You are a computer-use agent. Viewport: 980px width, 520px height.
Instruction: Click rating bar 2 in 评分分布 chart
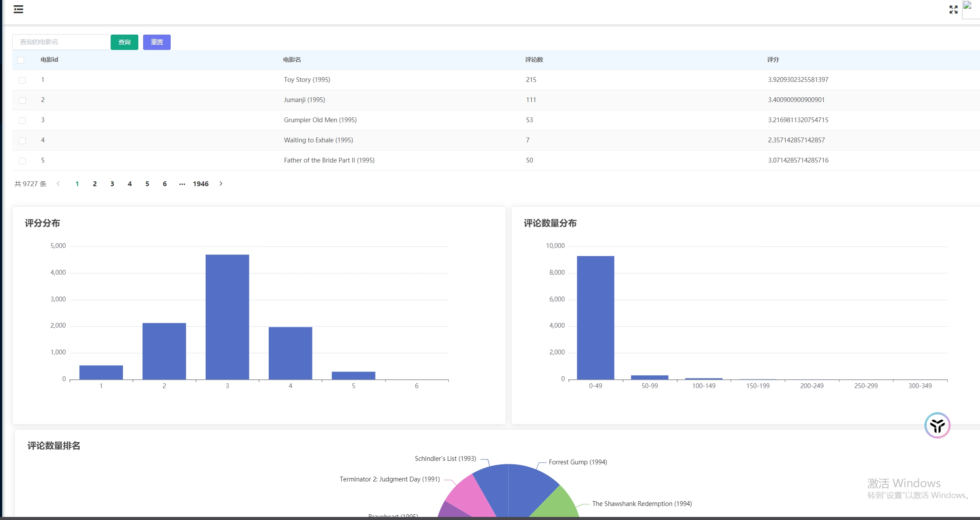(164, 351)
